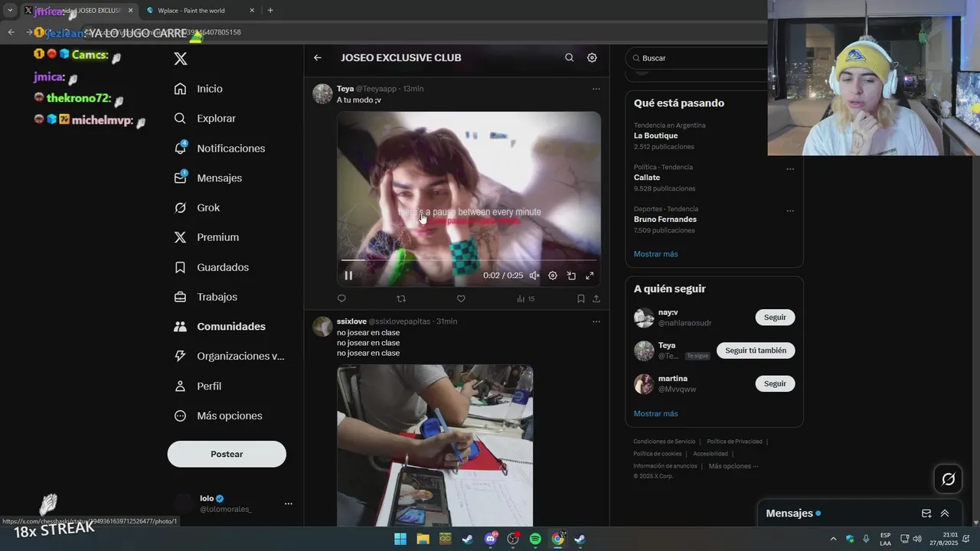Go back with community header arrow

click(x=318, y=57)
